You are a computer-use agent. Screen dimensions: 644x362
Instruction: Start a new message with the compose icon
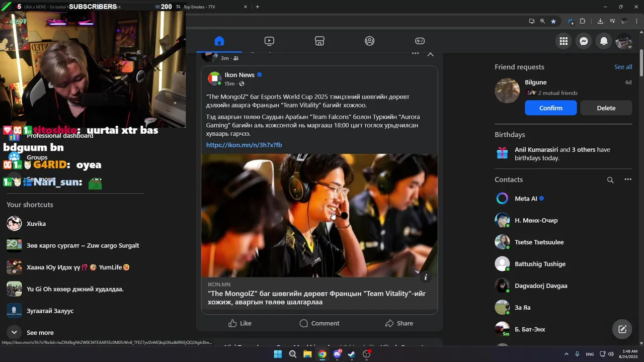[622, 329]
